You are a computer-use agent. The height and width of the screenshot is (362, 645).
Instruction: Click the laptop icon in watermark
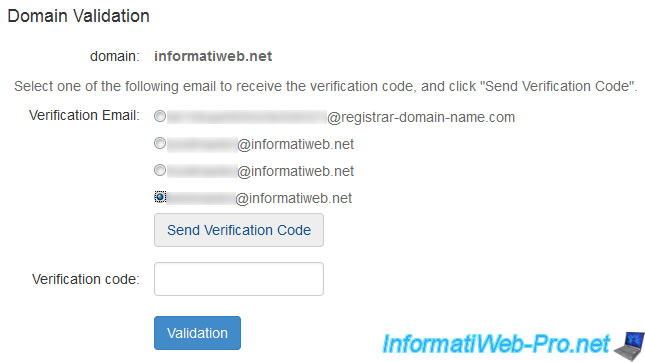[629, 346]
